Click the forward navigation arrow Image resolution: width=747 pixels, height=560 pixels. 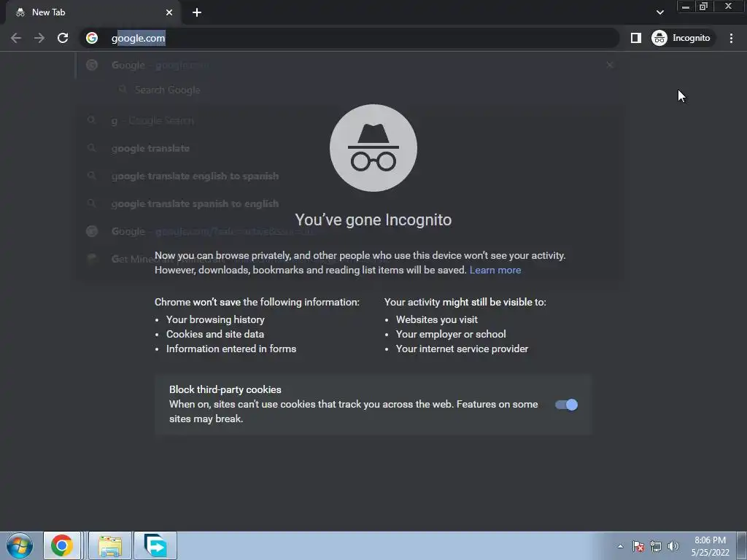39,38
